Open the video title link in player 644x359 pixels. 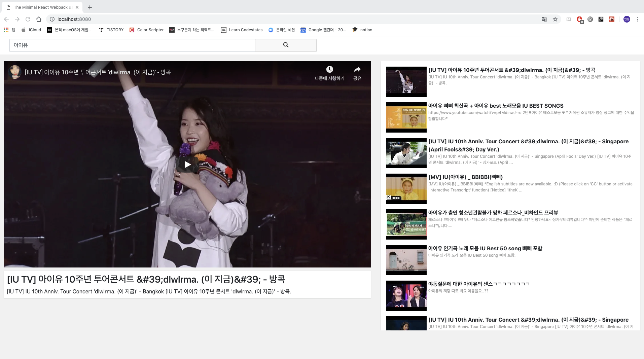[x=98, y=72]
